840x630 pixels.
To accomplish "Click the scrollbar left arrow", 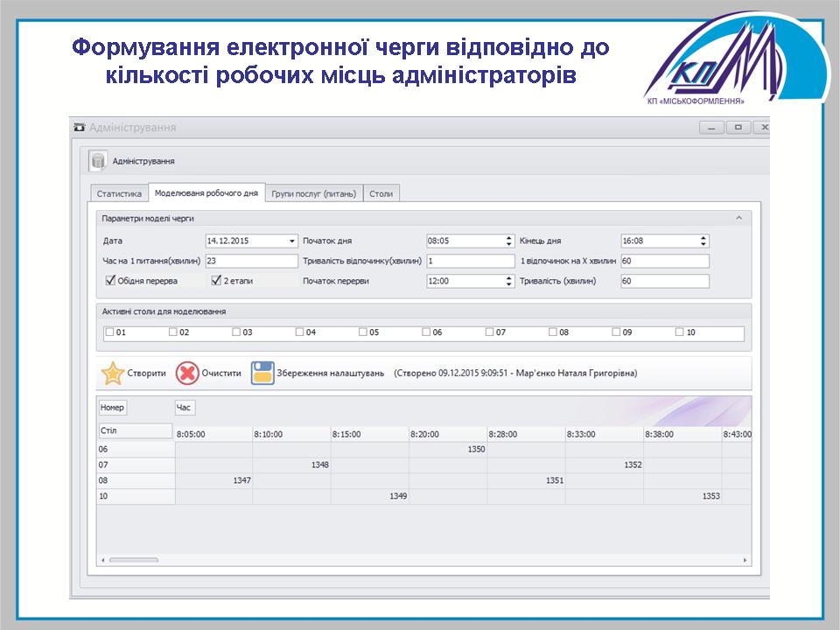I will [x=103, y=560].
